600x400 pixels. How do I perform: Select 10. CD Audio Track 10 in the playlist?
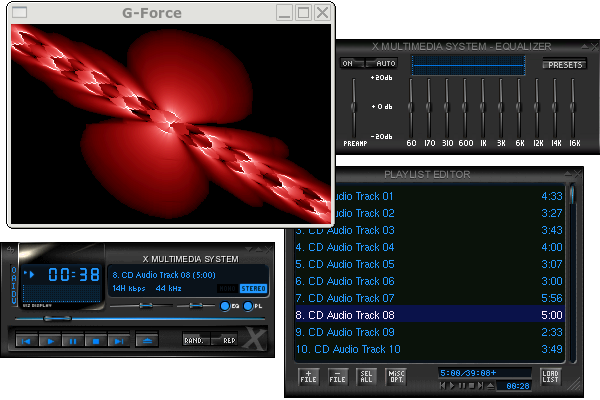(429, 349)
